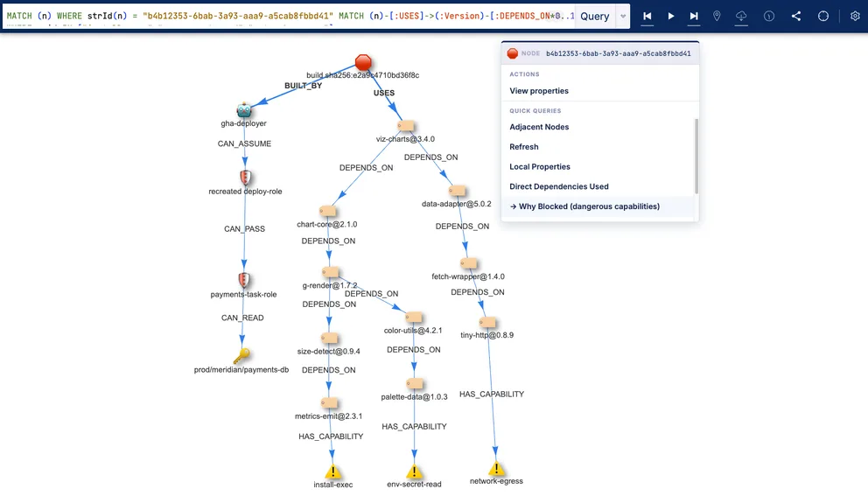
Task: Click into the Cypher query input field
Action: coord(290,16)
